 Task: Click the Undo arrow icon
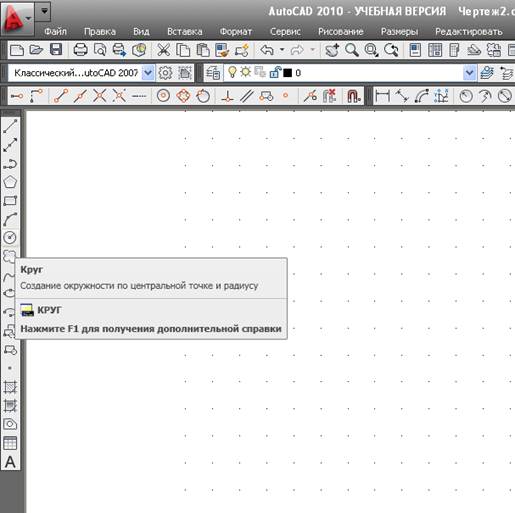pos(267,50)
